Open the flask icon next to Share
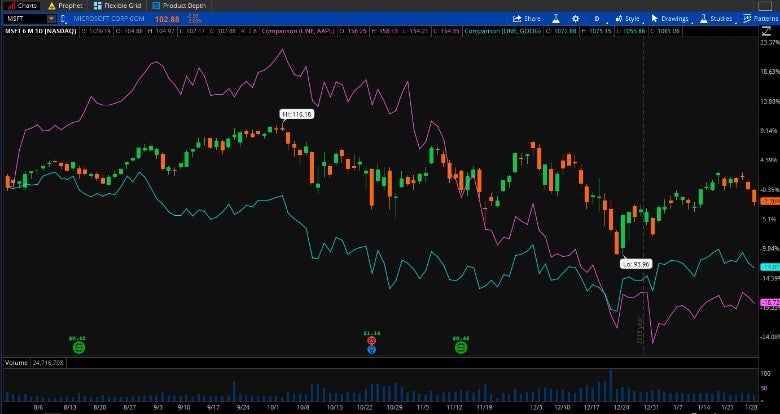 [556, 19]
